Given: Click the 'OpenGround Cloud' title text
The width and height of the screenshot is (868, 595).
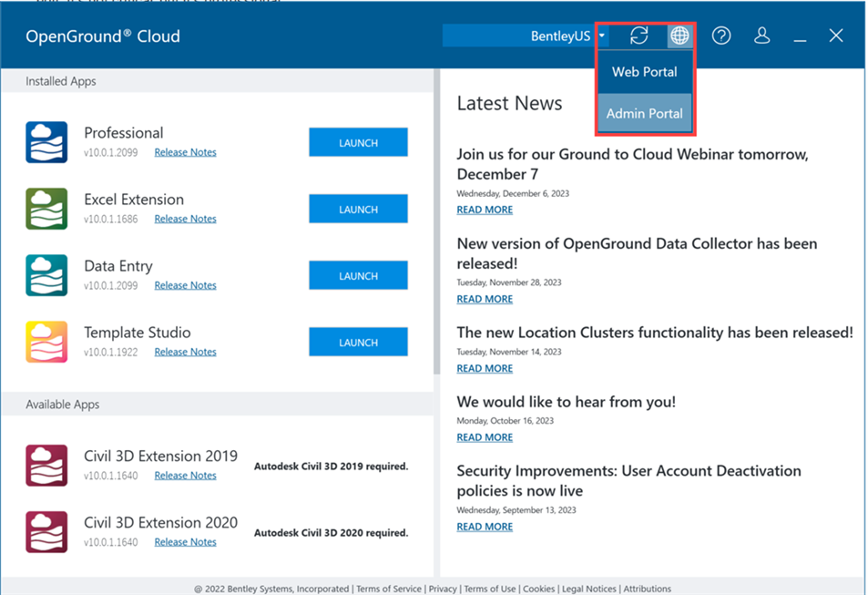Looking at the screenshot, I should pos(103,36).
